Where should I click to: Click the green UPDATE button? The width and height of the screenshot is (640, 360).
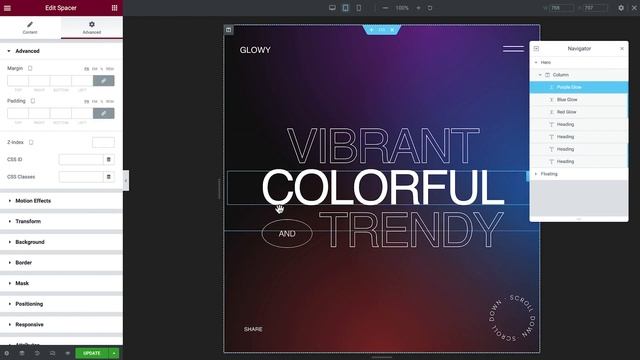coord(92,353)
